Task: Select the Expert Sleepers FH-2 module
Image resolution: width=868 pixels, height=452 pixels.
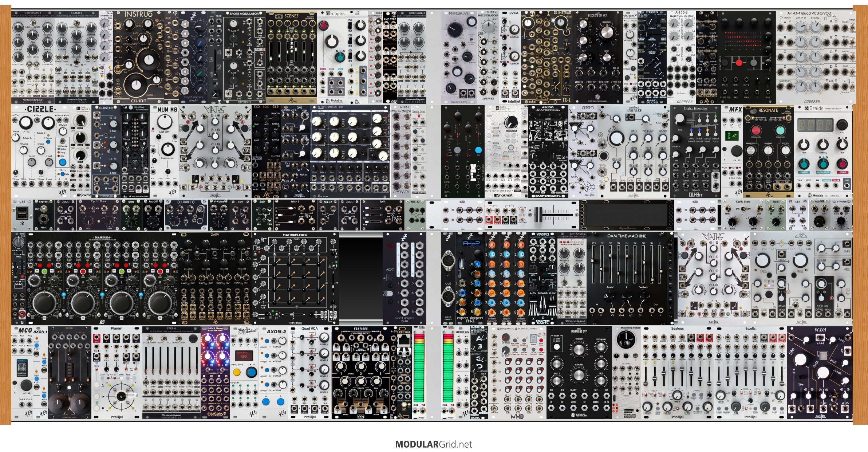Action: (x=470, y=278)
